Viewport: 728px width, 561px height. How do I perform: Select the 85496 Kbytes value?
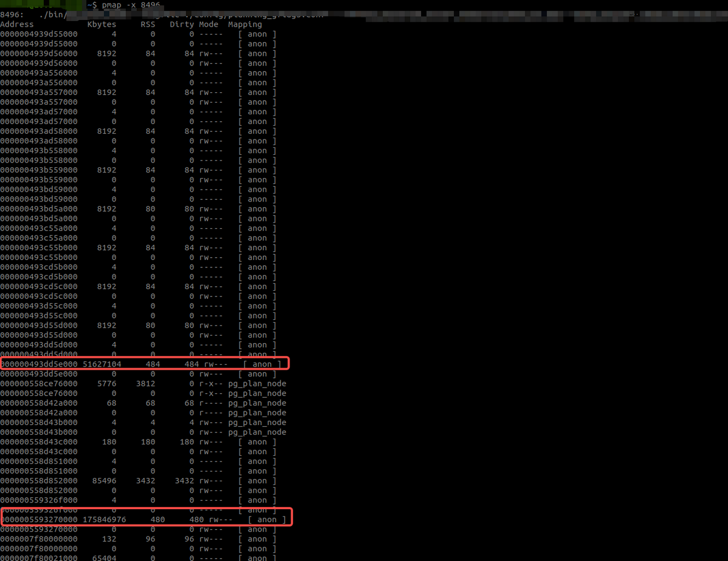point(104,481)
